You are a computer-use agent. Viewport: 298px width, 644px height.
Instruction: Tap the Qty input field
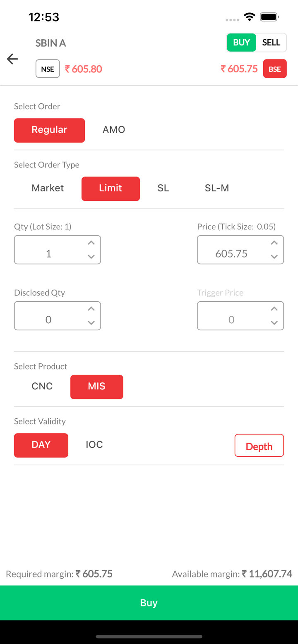point(49,253)
